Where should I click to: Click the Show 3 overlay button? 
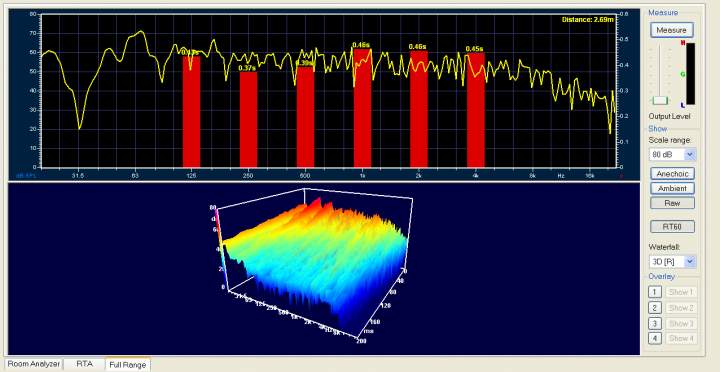(681, 323)
